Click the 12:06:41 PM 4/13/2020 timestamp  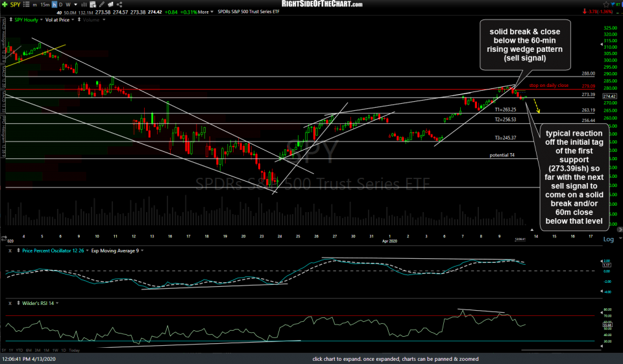pos(29,359)
